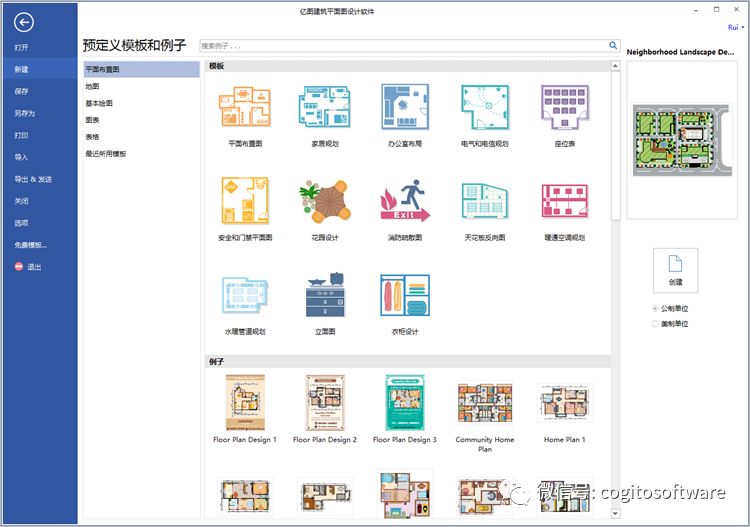Select the 公制单位 radio button
Viewport: 750px width, 527px height.
[655, 308]
